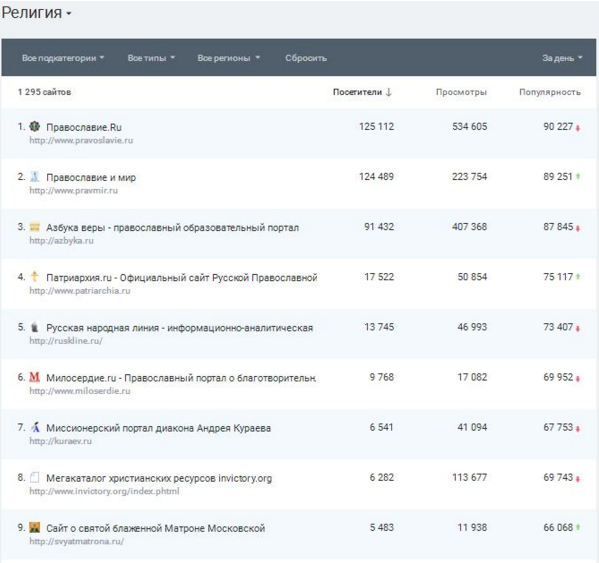Image resolution: width=599 pixels, height=563 pixels.
Task: Expand the Все регионы filter
Action: pyautogui.click(x=228, y=58)
